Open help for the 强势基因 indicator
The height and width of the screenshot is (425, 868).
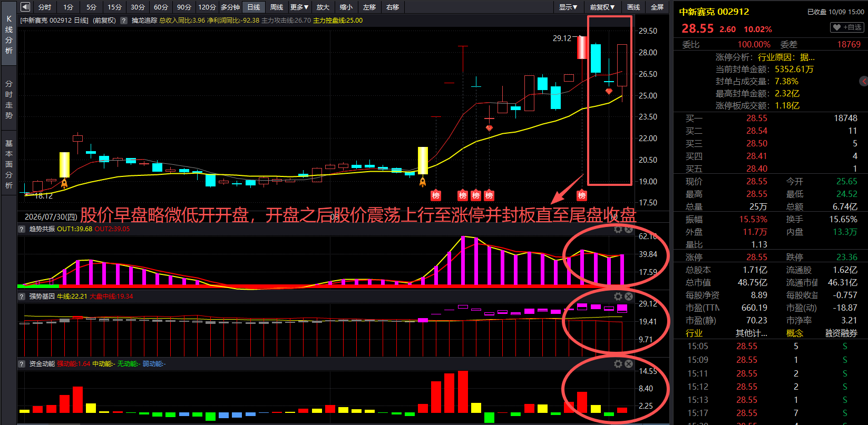tap(22, 296)
